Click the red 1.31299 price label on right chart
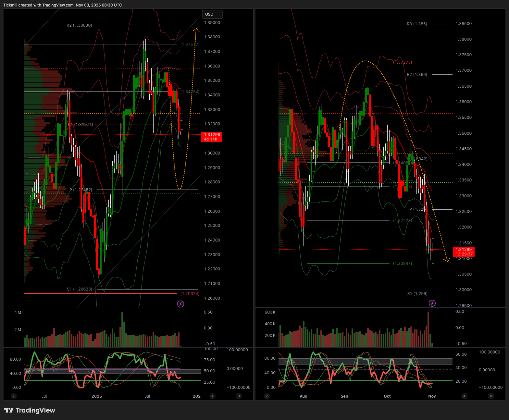This screenshot has width=509, height=420. pyautogui.click(x=464, y=252)
